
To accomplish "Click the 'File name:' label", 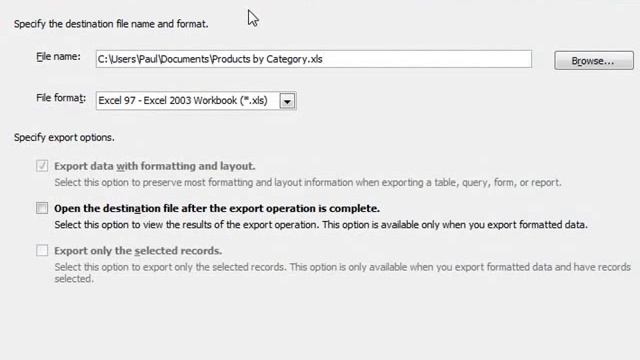I will coord(58,57).
